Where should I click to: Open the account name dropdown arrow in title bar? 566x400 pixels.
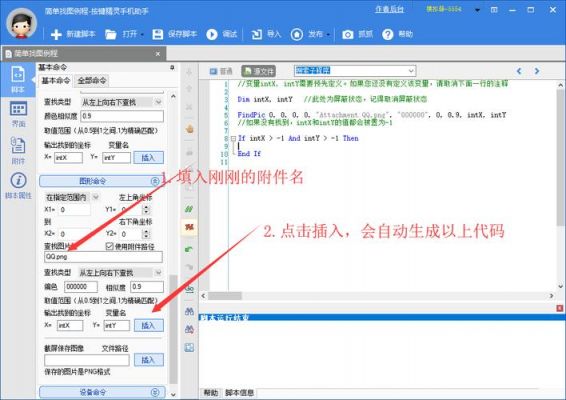pyautogui.click(x=477, y=10)
